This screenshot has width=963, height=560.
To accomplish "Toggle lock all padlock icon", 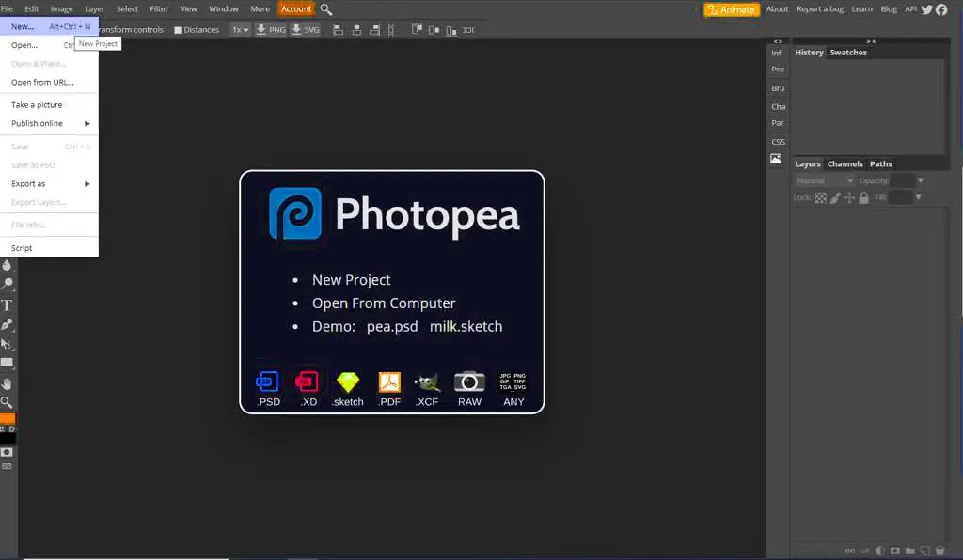I will pos(863,197).
